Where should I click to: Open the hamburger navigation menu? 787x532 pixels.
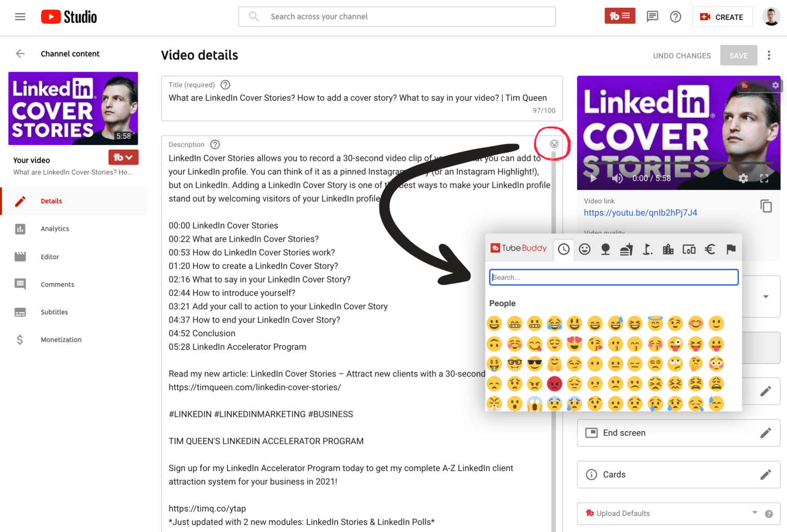pyautogui.click(x=20, y=17)
